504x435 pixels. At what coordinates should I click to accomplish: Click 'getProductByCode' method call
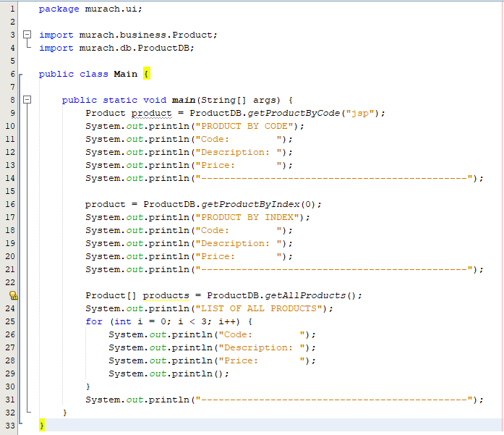pyautogui.click(x=294, y=113)
